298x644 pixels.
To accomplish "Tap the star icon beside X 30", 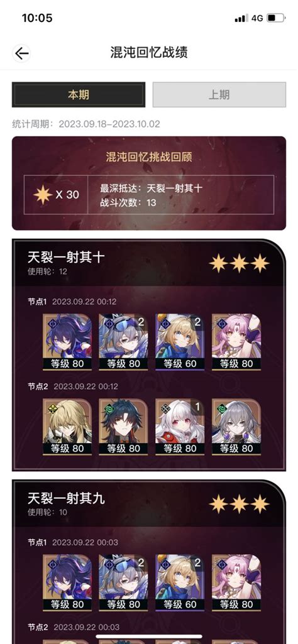I will [43, 195].
